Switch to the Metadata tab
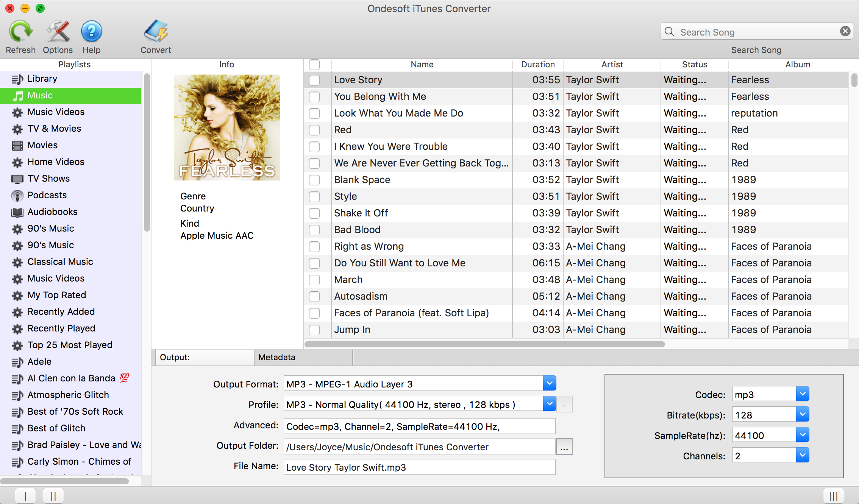Image resolution: width=859 pixels, height=504 pixels. click(277, 357)
